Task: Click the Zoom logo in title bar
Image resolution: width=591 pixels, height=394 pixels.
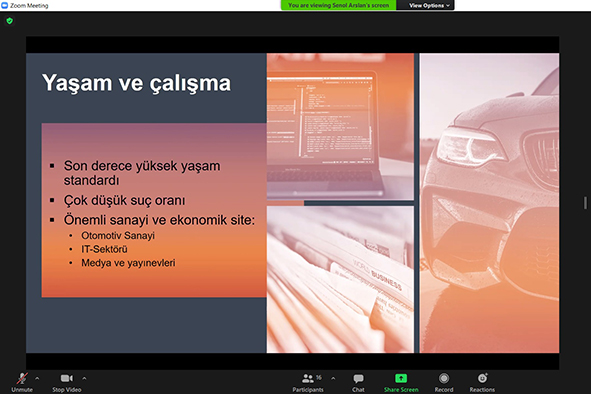Action: click(5, 5)
